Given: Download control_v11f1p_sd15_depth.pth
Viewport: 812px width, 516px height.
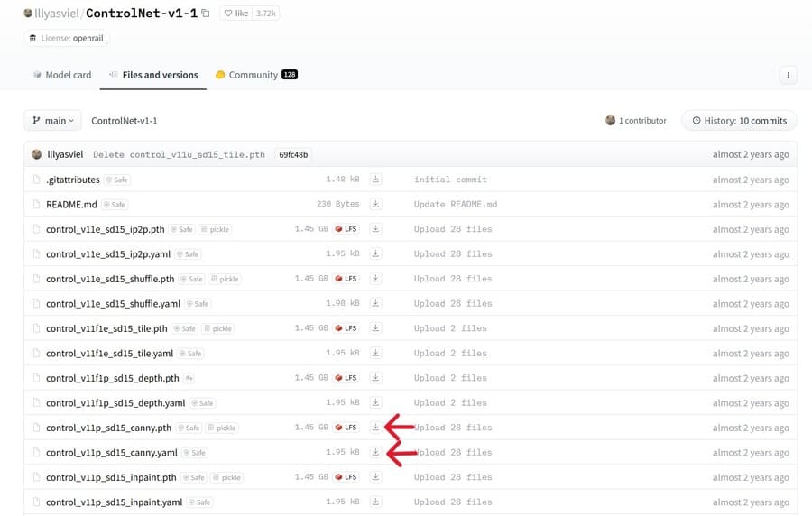Looking at the screenshot, I should pos(375,378).
